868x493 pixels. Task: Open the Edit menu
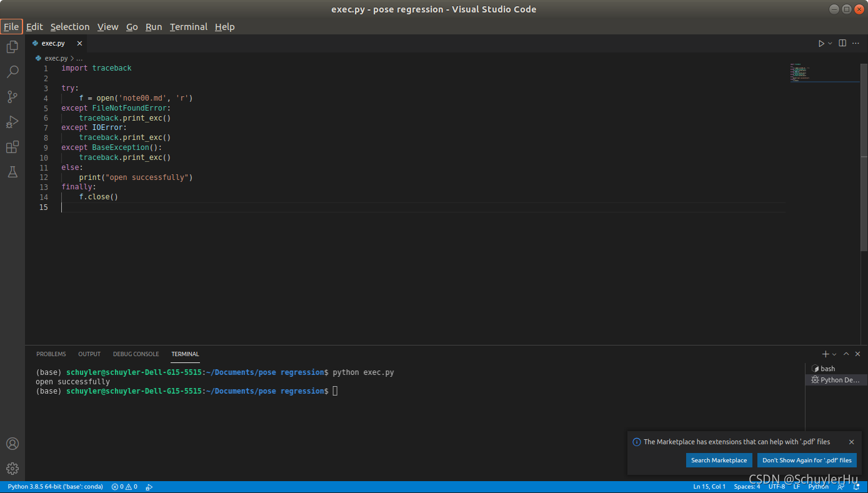[x=34, y=27]
